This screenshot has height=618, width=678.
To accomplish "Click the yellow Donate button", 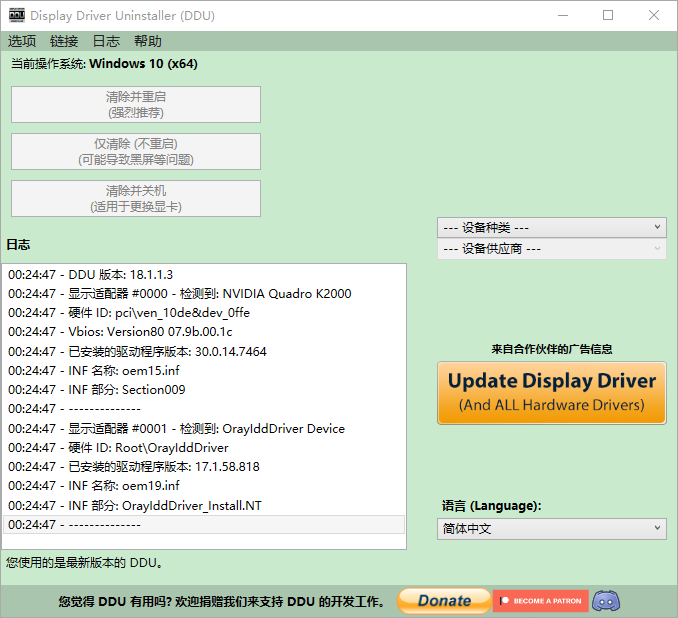I will click(x=444, y=601).
